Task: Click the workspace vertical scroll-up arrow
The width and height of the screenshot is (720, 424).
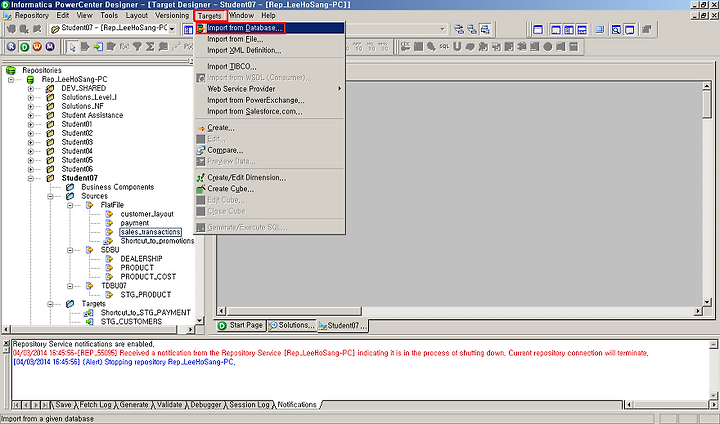Action: click(707, 87)
